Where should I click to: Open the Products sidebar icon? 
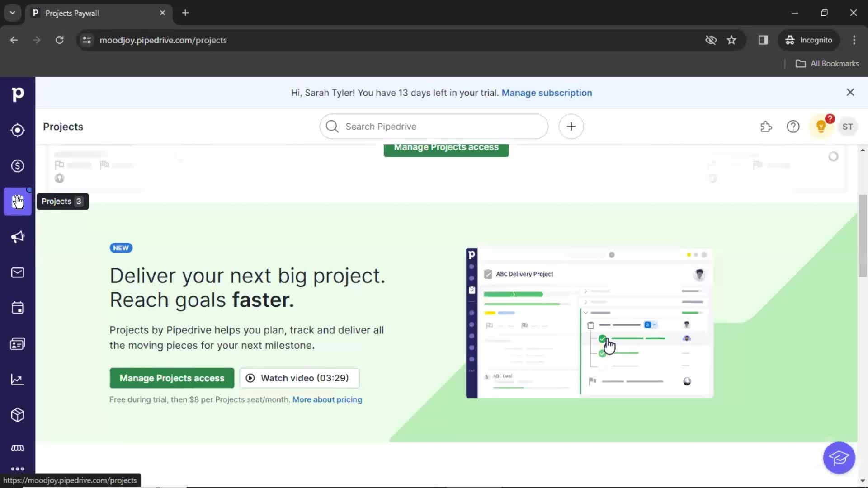coord(17,415)
